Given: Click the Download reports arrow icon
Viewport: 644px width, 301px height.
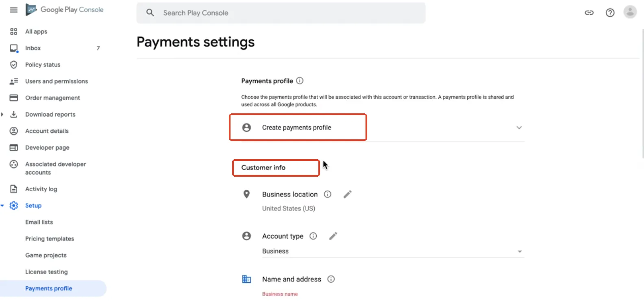Looking at the screenshot, I should point(14,114).
